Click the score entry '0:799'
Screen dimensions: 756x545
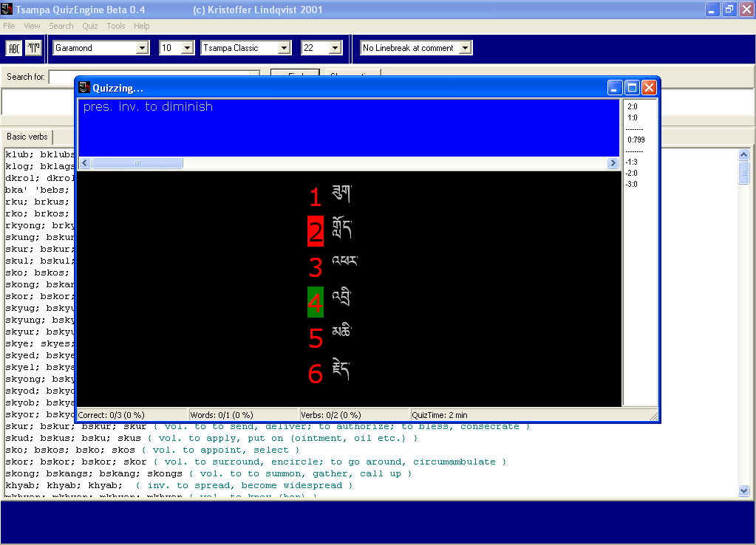coord(636,140)
